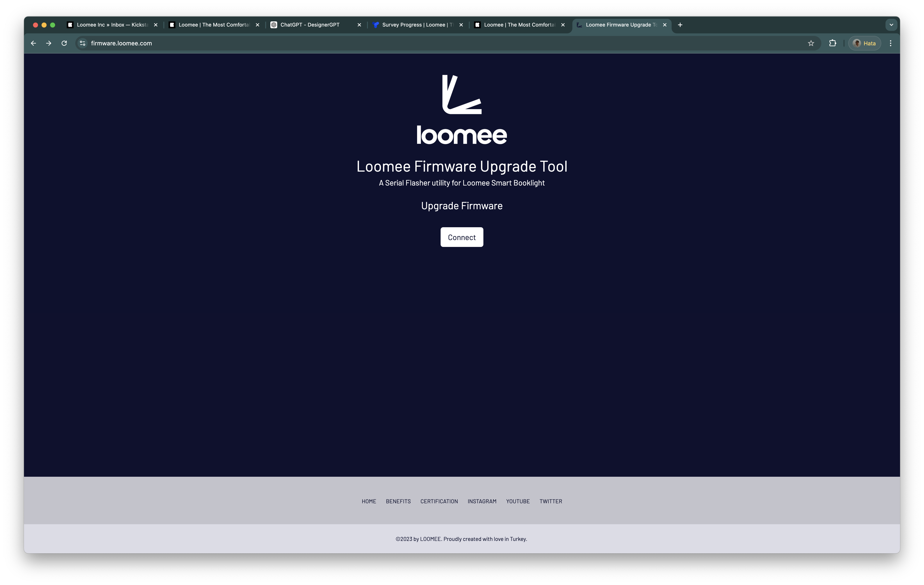Viewport: 924px width, 585px height.
Task: Open the YOUTUBE footer link
Action: (518, 501)
